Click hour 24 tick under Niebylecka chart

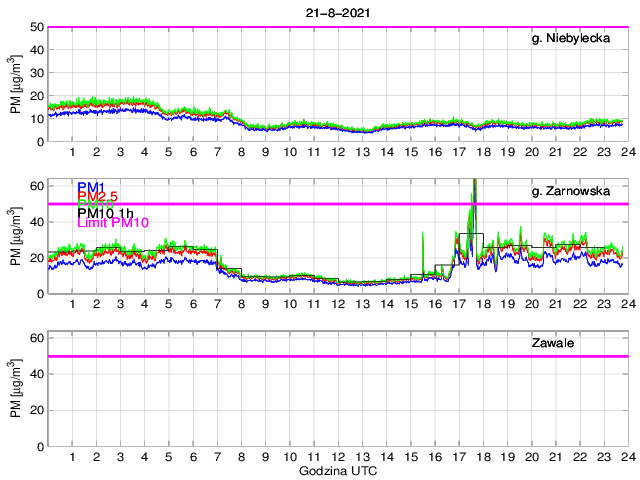click(x=629, y=152)
